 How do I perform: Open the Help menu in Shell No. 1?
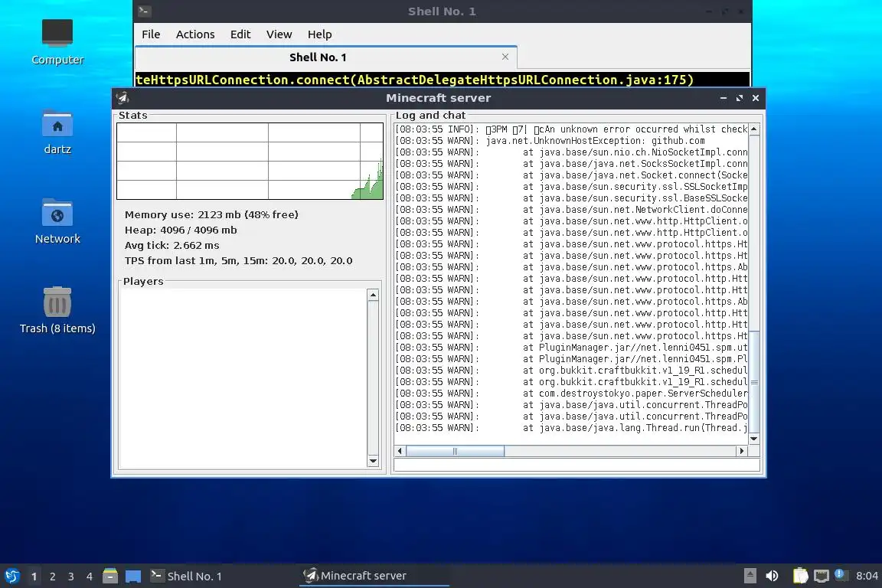pyautogui.click(x=319, y=34)
